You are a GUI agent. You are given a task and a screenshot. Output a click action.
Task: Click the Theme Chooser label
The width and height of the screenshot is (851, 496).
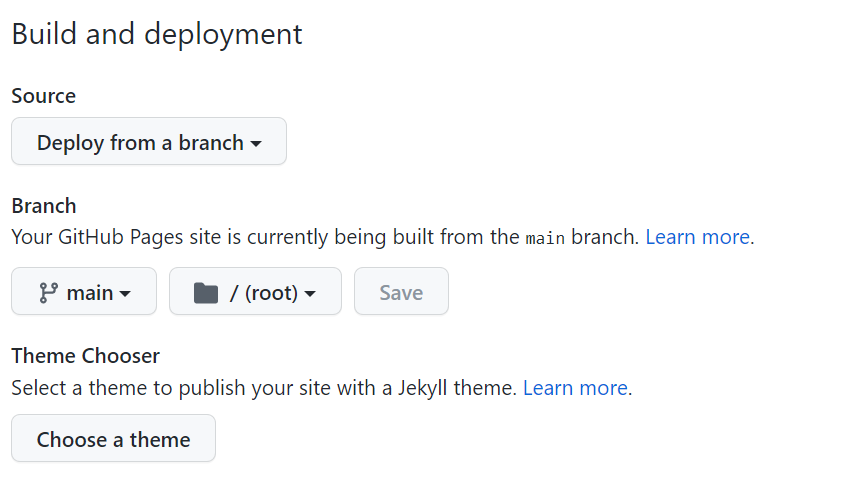click(86, 356)
